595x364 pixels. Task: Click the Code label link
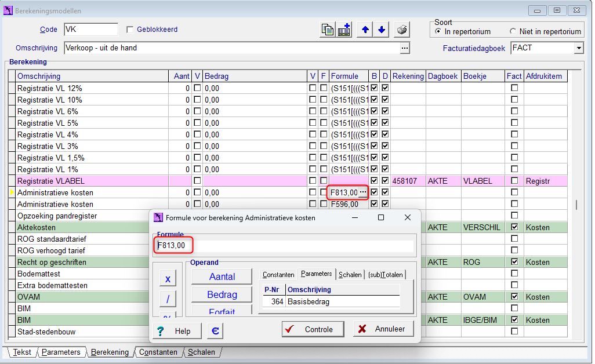point(49,30)
